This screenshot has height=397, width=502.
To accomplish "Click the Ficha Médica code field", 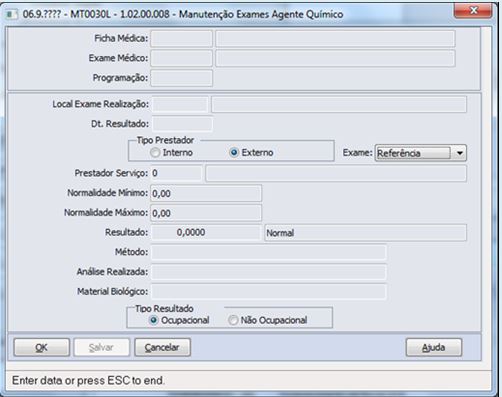I will 181,39.
